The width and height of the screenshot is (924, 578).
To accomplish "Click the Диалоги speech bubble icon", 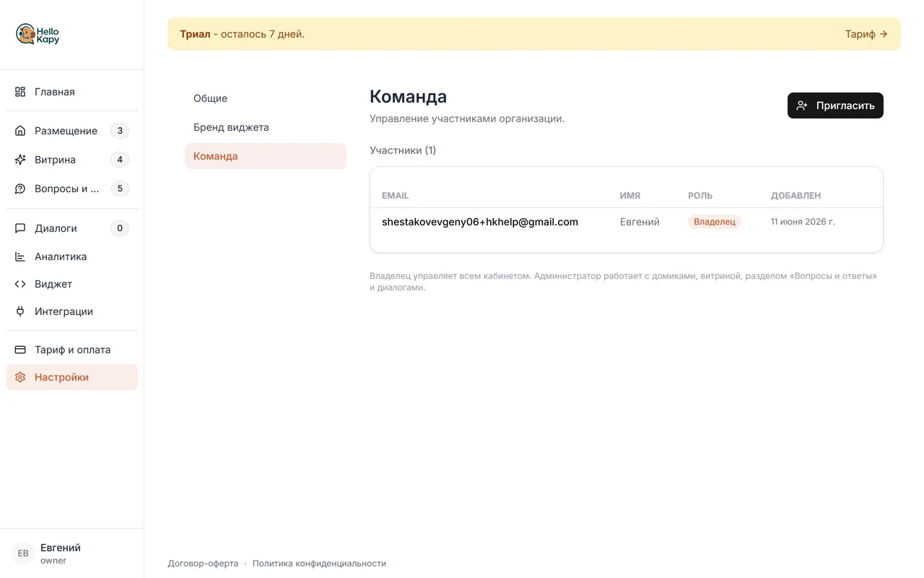I will pos(20,228).
